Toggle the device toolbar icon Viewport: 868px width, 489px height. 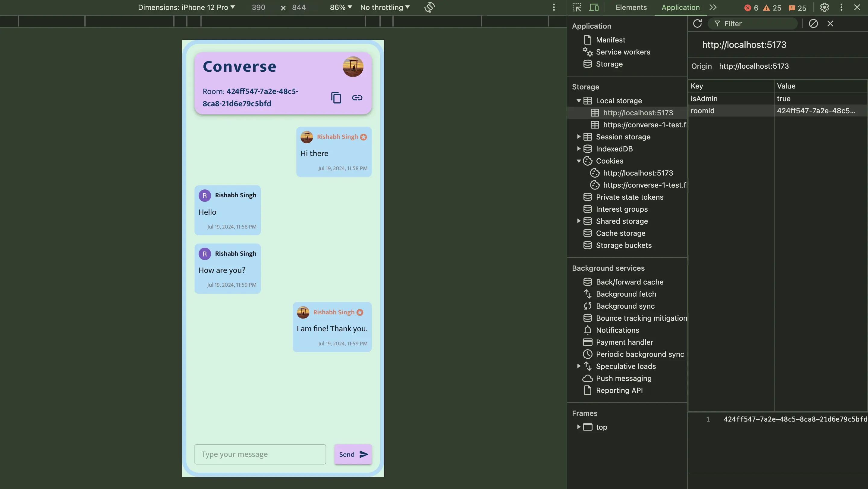(x=594, y=8)
